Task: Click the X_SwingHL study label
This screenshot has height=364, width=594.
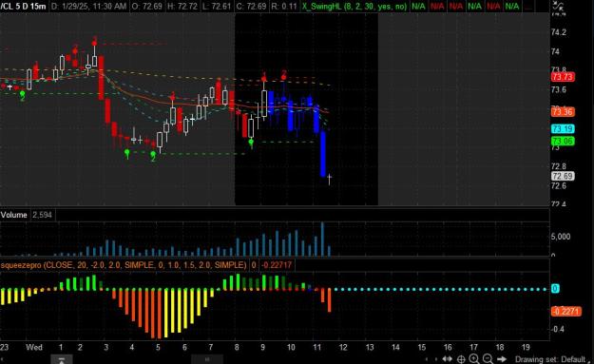Action: [x=354, y=6]
